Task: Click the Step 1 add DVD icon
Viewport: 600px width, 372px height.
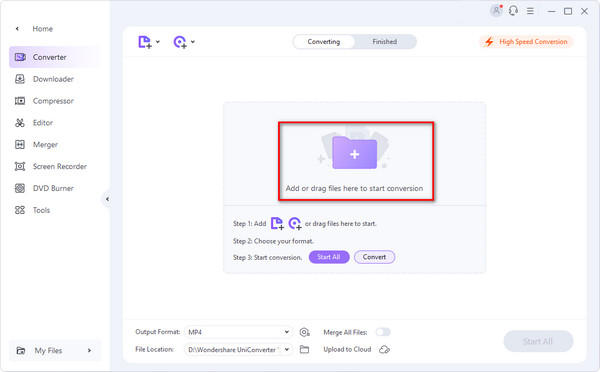Action: [x=295, y=223]
